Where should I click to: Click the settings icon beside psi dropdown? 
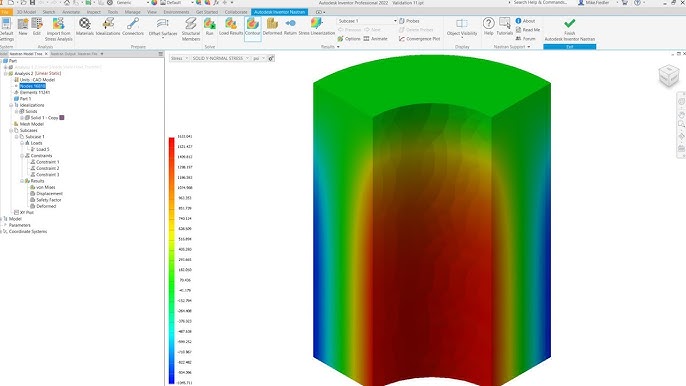click(x=271, y=58)
